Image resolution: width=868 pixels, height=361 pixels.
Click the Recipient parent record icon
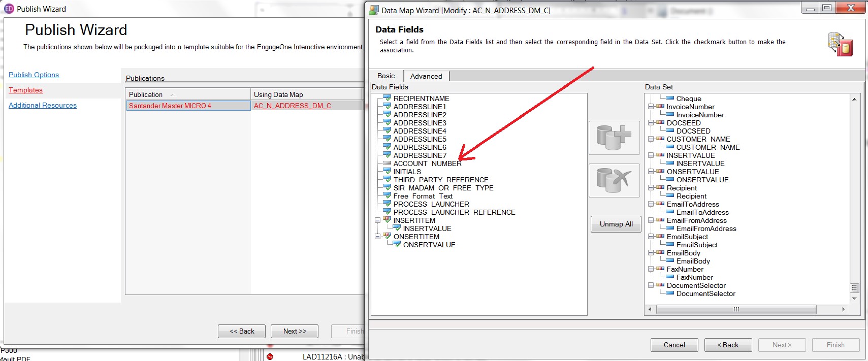point(660,188)
